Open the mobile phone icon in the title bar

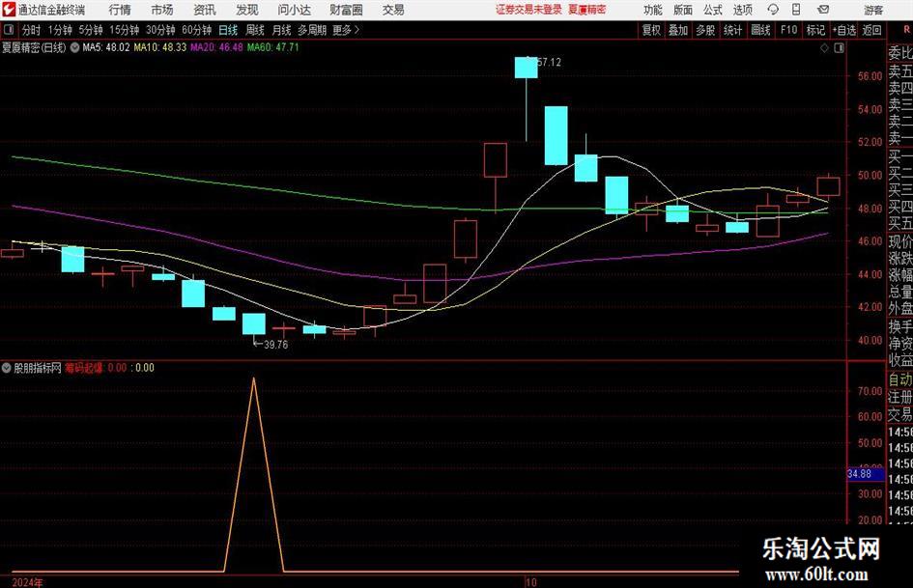(x=796, y=10)
